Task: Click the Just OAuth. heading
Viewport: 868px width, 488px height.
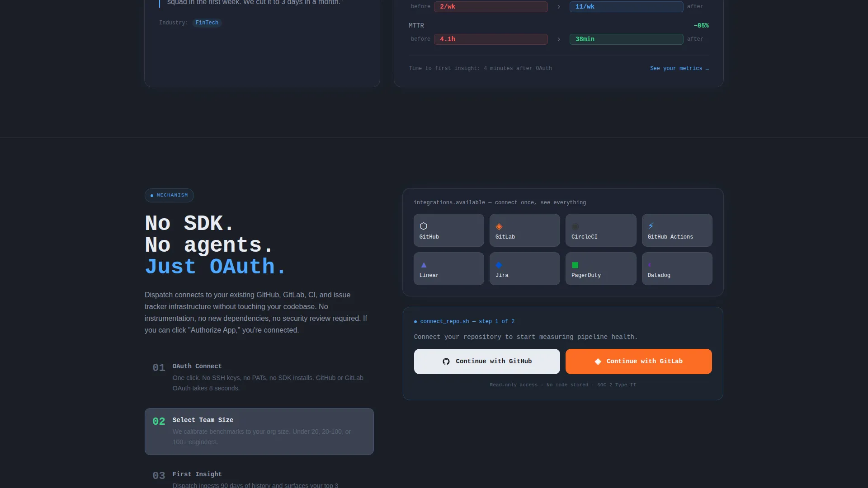Action: point(215,267)
